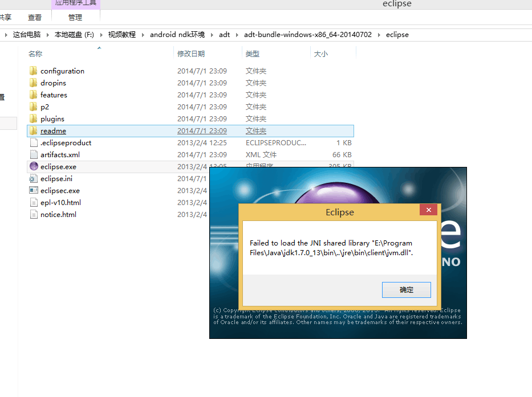The width and height of the screenshot is (532, 397).
Task: Select the eclipse.ini gear file icon
Action: tap(33, 179)
